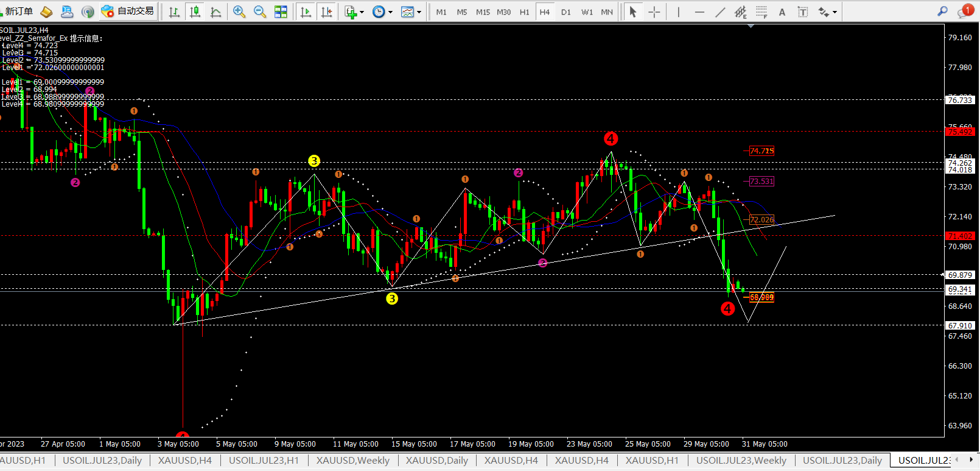Switch to the USOIL.JUL23,H1 chart tab
The width and height of the screenshot is (980, 471).
(x=264, y=460)
